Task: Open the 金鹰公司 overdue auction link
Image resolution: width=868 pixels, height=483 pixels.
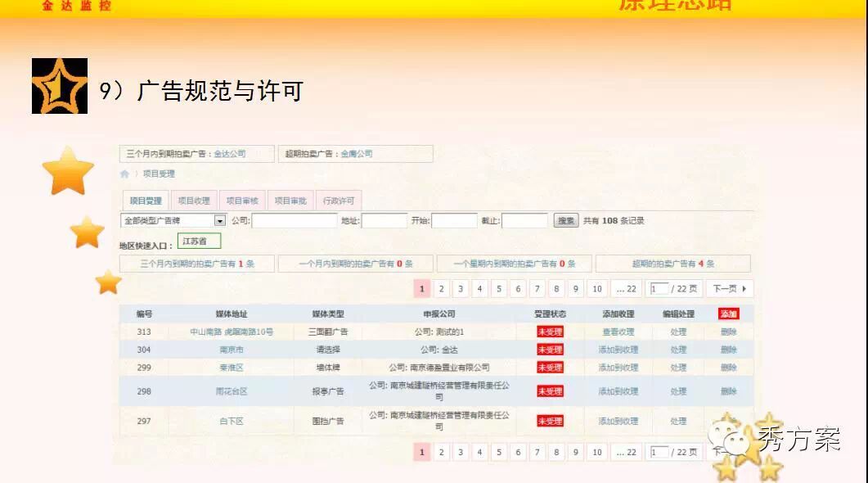Action: tap(357, 153)
